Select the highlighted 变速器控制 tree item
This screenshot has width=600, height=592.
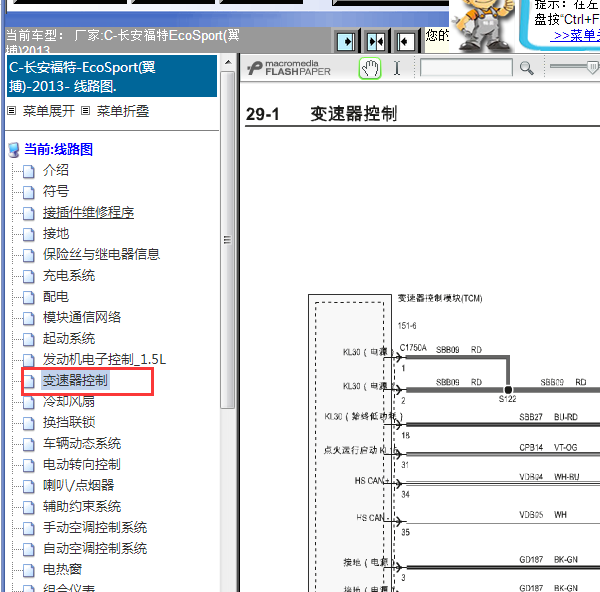(75, 380)
